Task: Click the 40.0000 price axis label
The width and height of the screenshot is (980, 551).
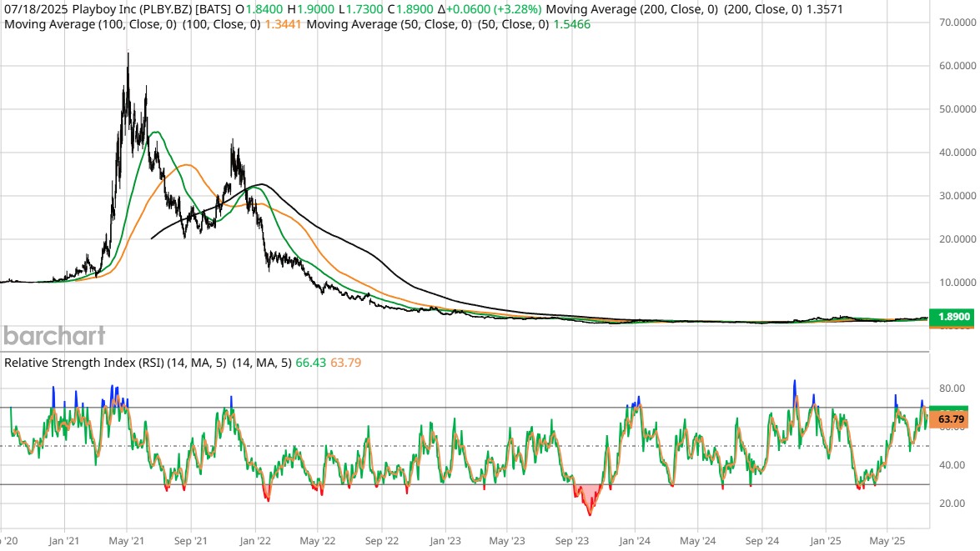Action: tap(957, 153)
